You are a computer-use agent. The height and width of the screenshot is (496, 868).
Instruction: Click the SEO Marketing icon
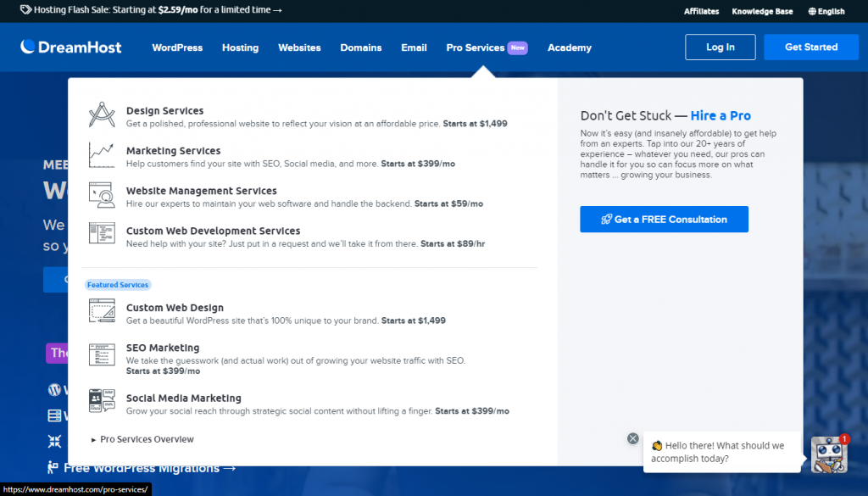pos(102,355)
